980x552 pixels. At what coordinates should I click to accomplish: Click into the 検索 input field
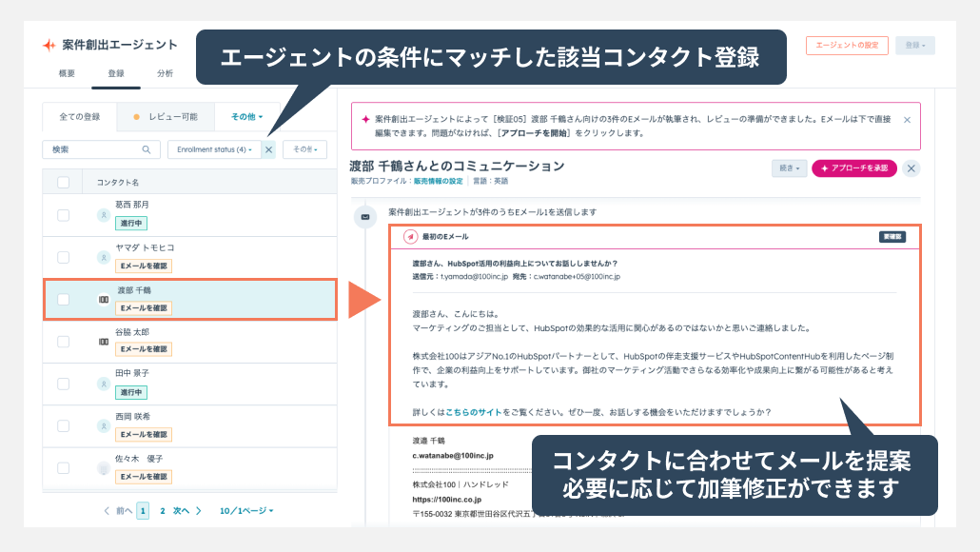(x=93, y=149)
